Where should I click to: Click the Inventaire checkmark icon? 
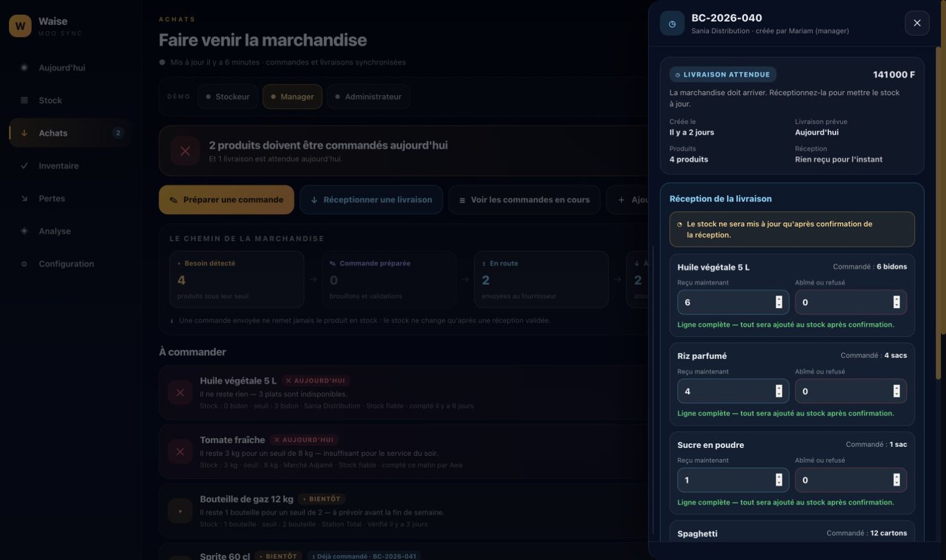tap(24, 166)
